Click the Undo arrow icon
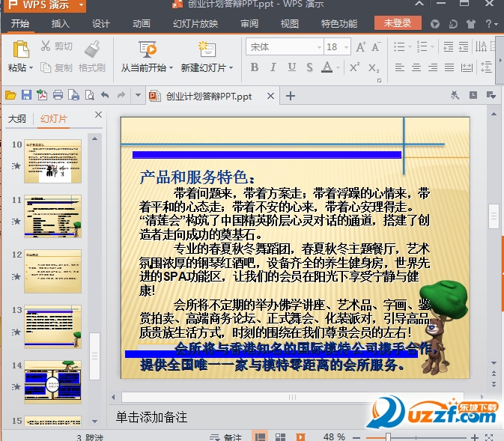The height and width of the screenshot is (441, 504). point(105,95)
